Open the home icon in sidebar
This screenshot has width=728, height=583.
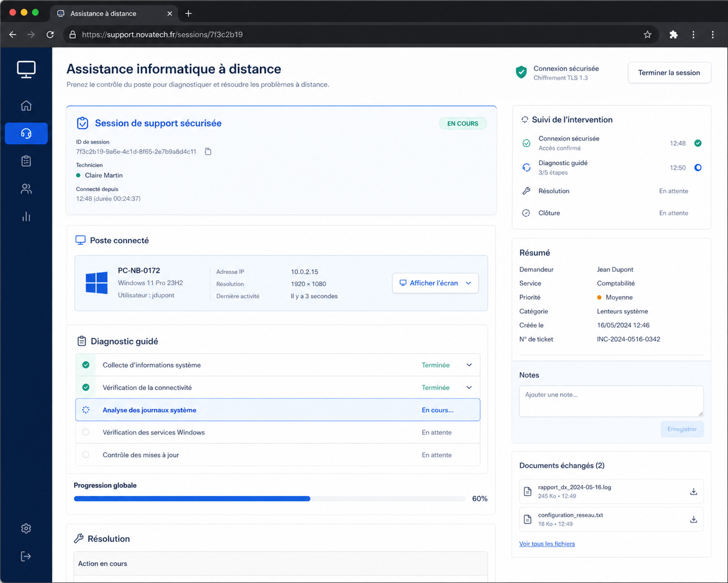(26, 105)
